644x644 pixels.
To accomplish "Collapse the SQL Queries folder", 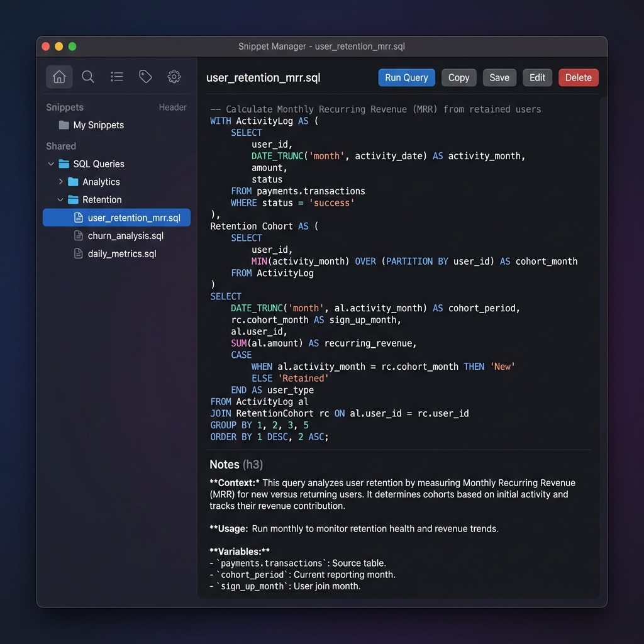I will (x=51, y=164).
